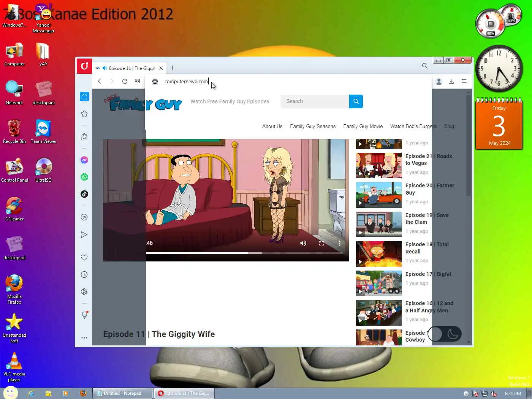Open the Watch Bob's Burgers link
Image resolution: width=532 pixels, height=399 pixels.
tap(413, 126)
